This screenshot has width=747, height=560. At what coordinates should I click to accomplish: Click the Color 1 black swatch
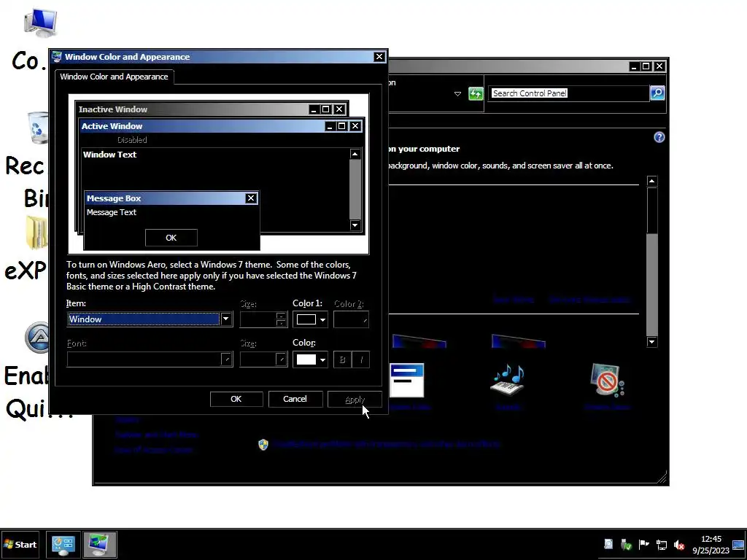tap(306, 319)
